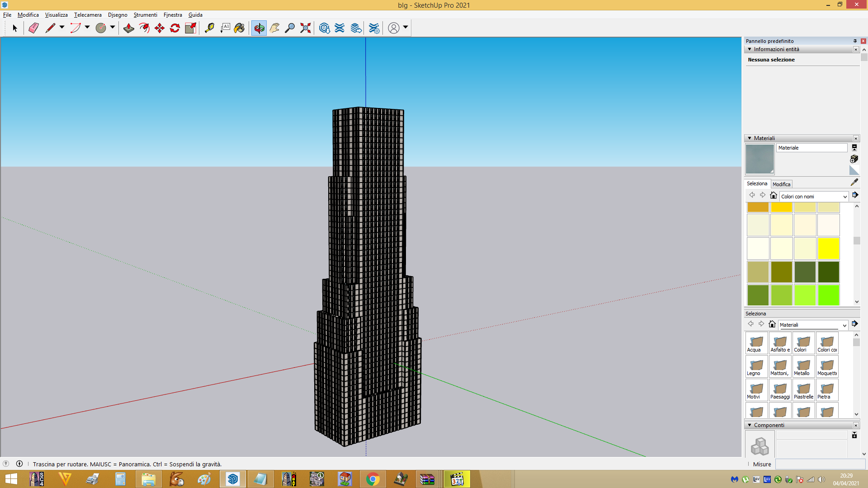Image resolution: width=868 pixels, height=488 pixels.
Task: Open the Colori con nomi dropdown
Action: [x=814, y=197]
